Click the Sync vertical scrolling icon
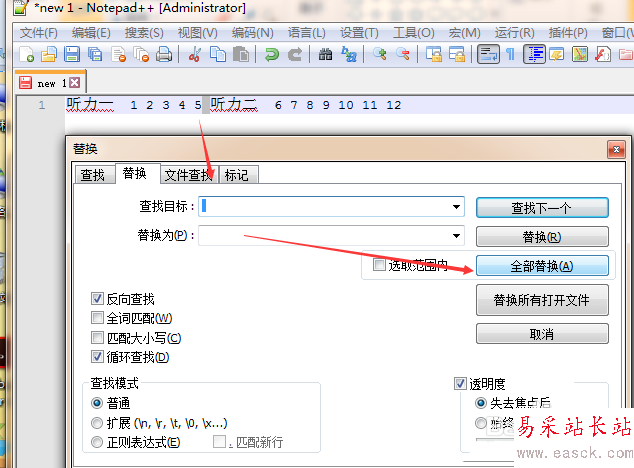 tap(434, 54)
